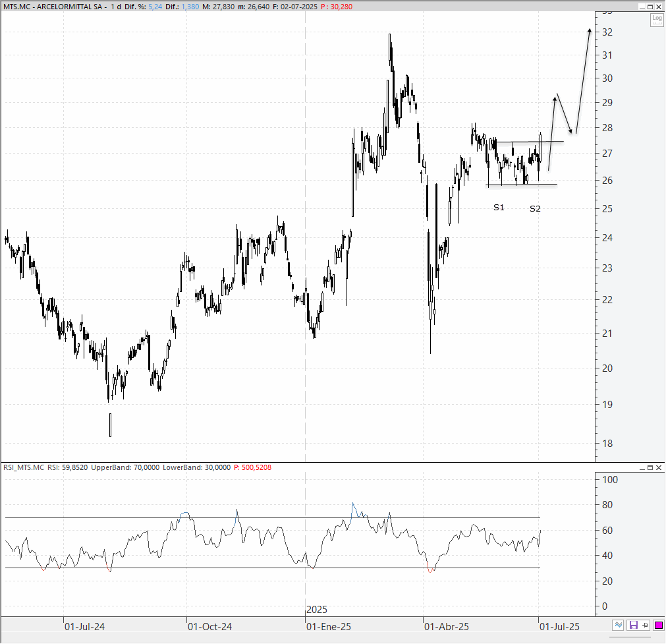
Task: Click the 01-Jul-24 date axis label
Action: [84, 627]
